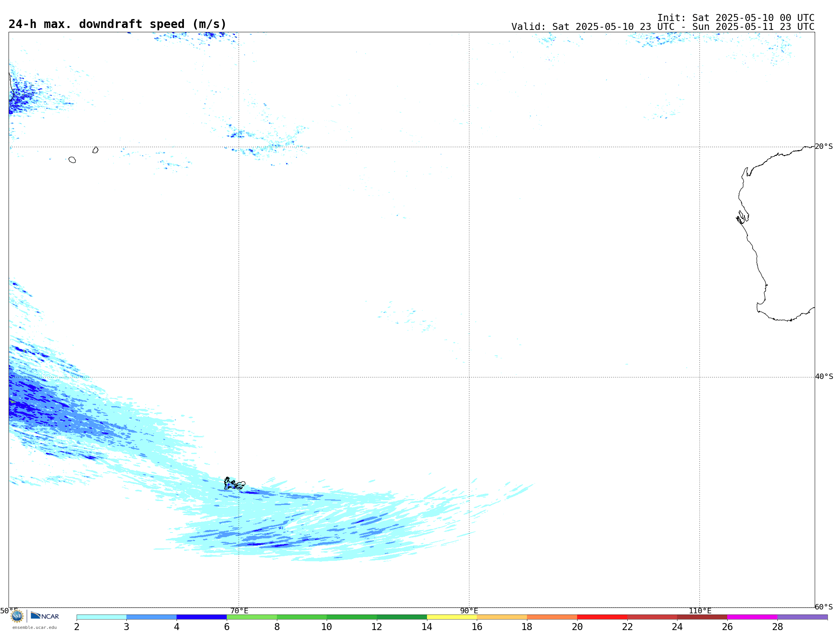Click the 20°S latitude label
840x632 pixels.
click(x=824, y=147)
